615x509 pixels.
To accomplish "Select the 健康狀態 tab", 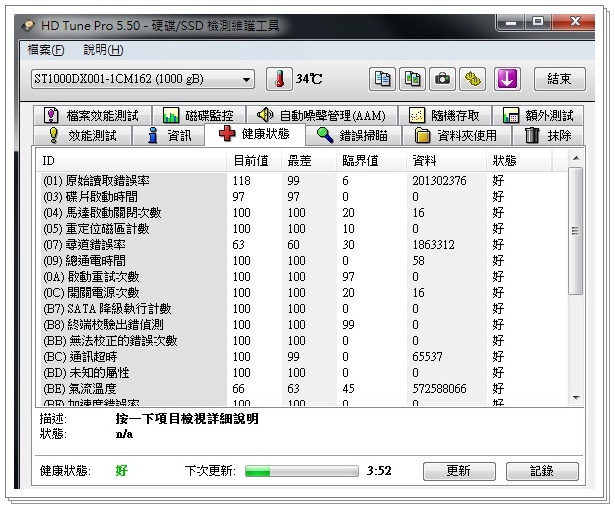I will click(x=255, y=134).
